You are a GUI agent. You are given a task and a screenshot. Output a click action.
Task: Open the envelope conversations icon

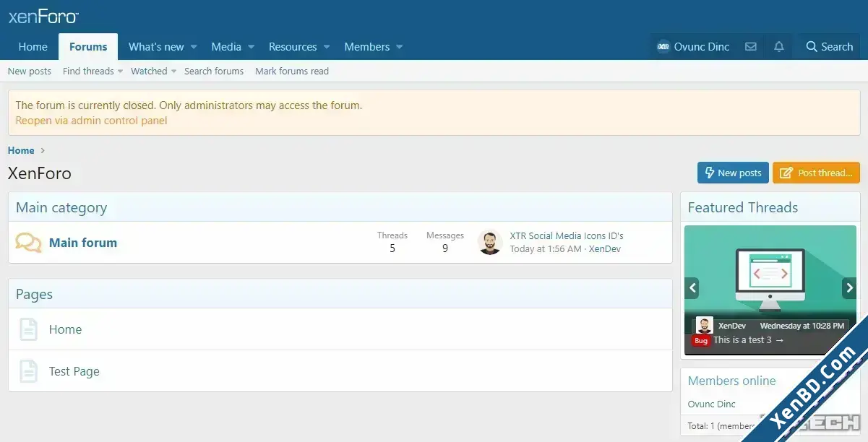(x=751, y=47)
